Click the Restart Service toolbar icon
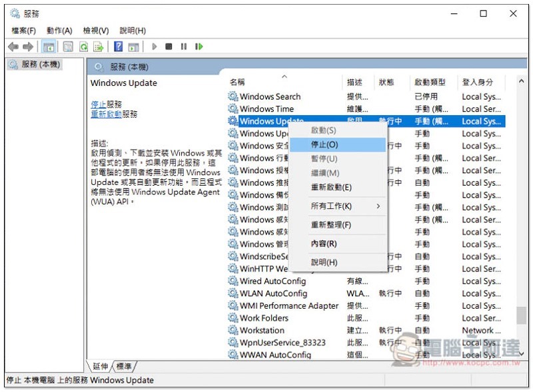The image size is (533, 392). pyautogui.click(x=199, y=47)
